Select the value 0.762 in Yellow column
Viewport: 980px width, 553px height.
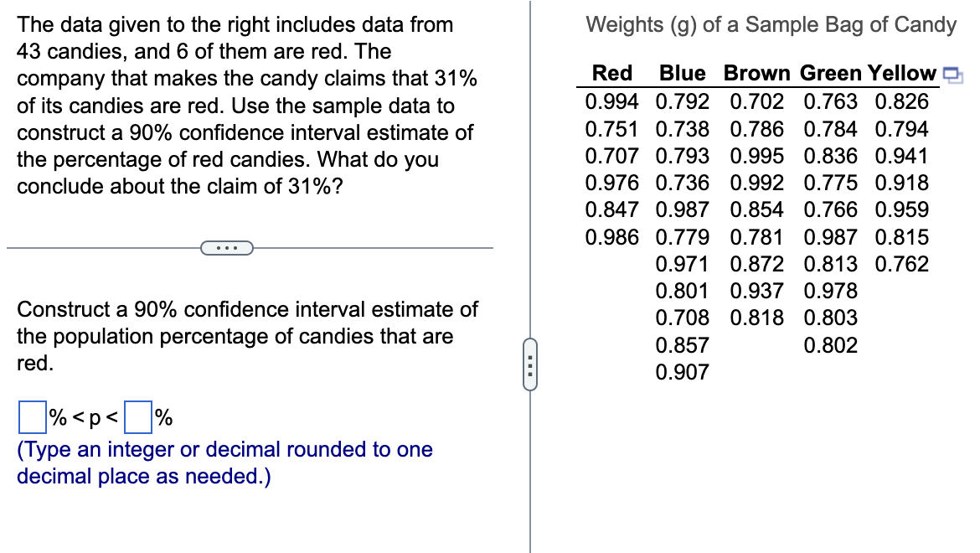pyautogui.click(x=902, y=264)
